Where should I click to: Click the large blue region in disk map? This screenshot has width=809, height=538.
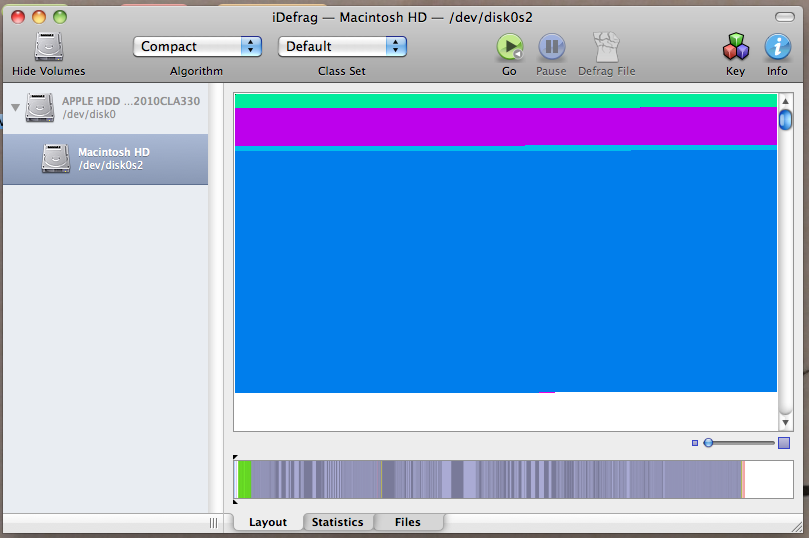506,271
